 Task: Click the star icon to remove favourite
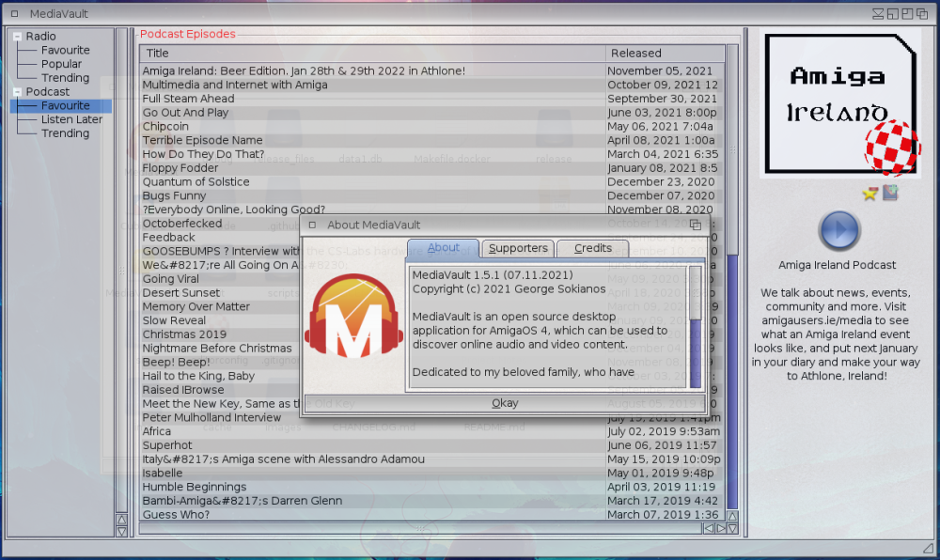pyautogui.click(x=869, y=193)
